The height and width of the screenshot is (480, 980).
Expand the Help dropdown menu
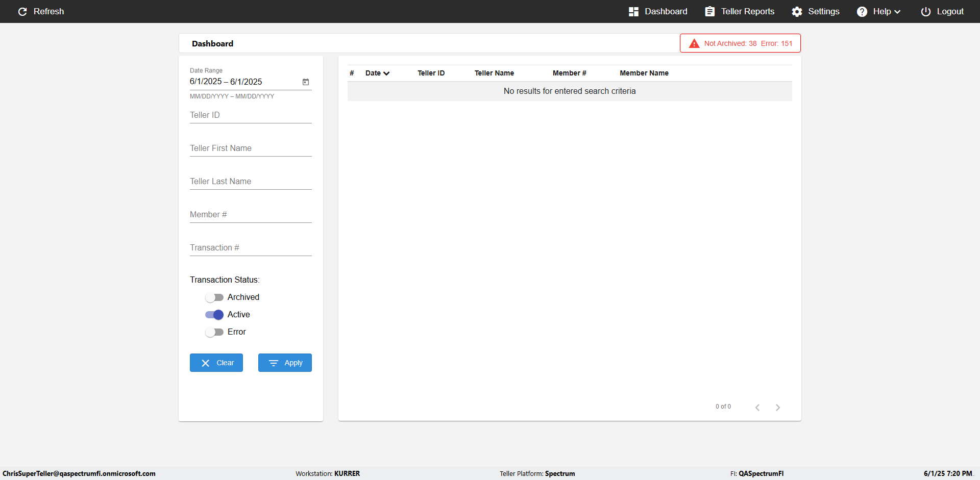click(x=878, y=11)
